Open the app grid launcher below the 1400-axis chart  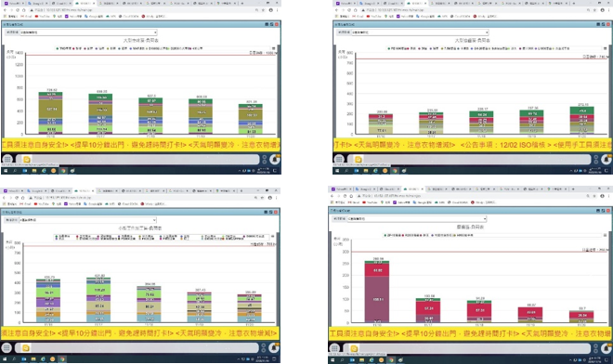[x=7, y=159]
